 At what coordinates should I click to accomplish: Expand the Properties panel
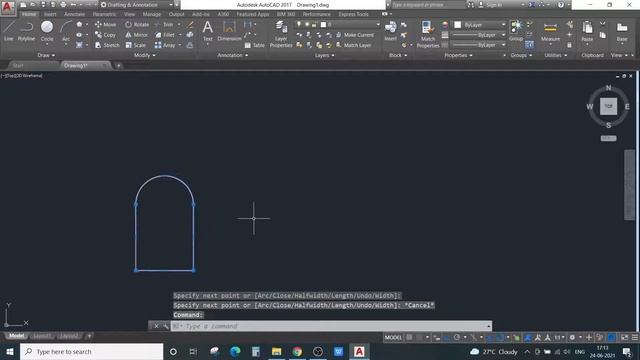[458, 55]
